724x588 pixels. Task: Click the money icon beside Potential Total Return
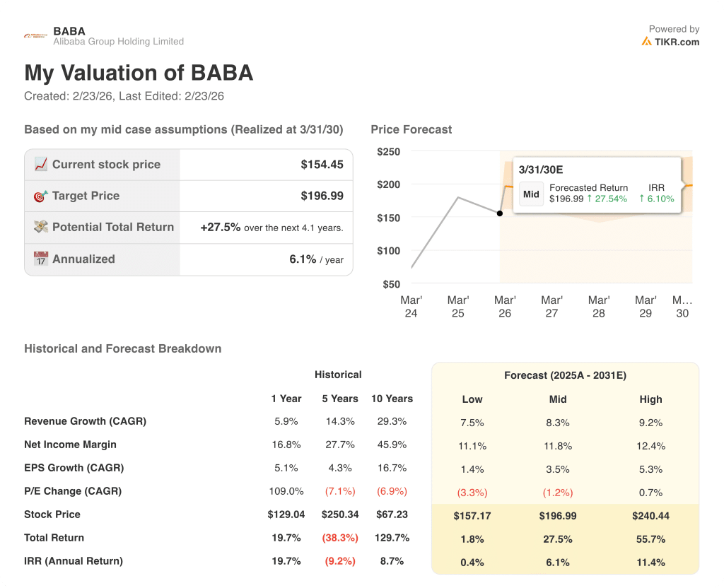[40, 227]
